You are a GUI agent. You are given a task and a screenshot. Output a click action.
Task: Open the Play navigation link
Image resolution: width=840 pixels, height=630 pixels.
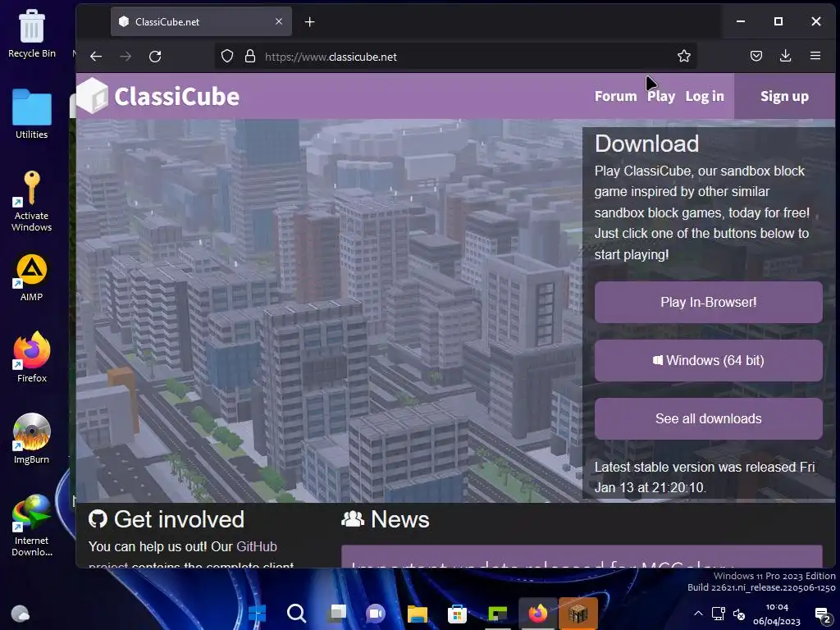[660, 97]
